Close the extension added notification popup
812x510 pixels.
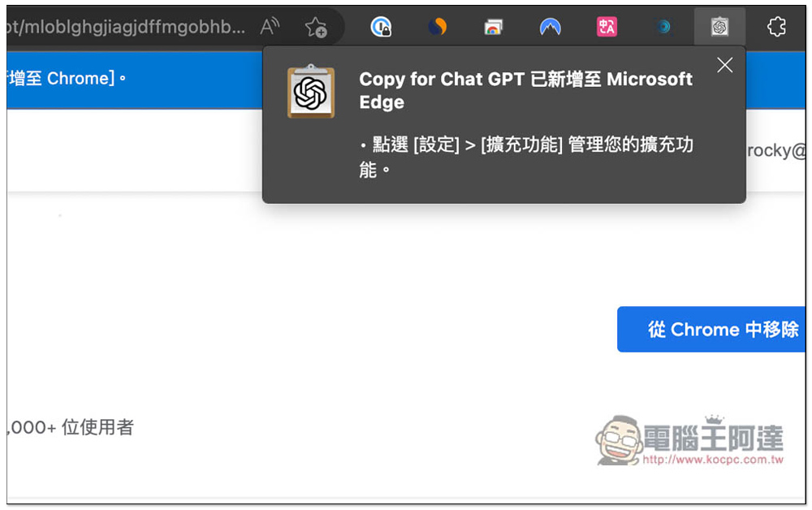click(724, 65)
